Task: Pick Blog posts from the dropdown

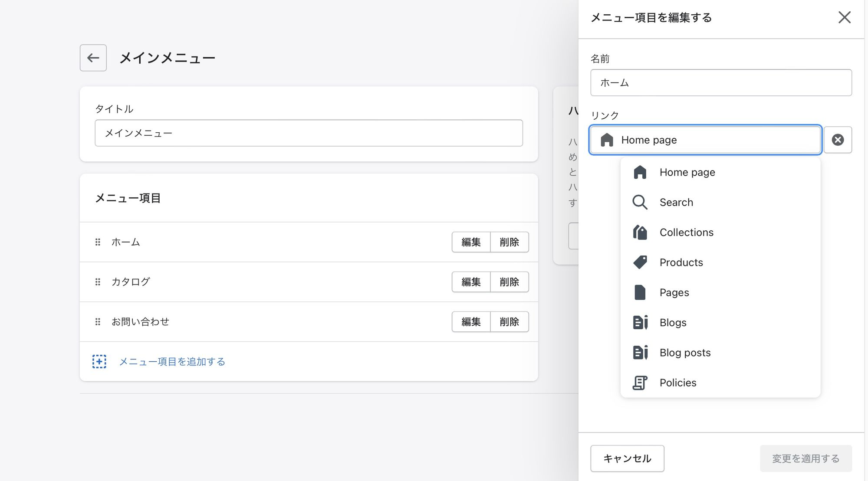Action: coord(685,353)
